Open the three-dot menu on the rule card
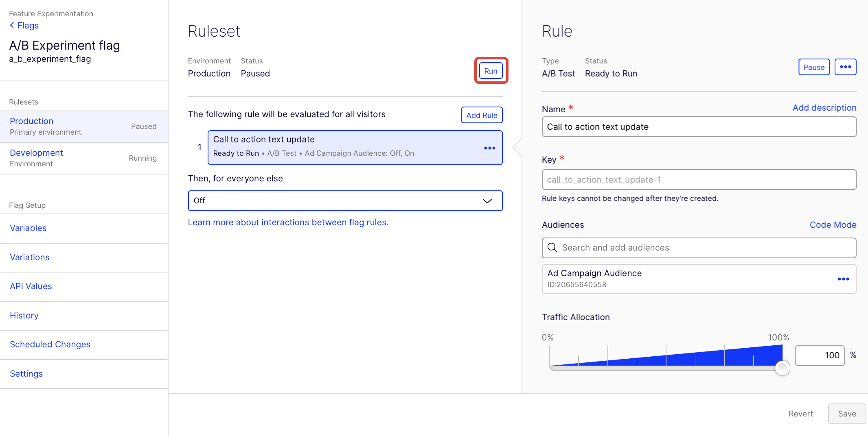The image size is (868, 436). point(489,148)
